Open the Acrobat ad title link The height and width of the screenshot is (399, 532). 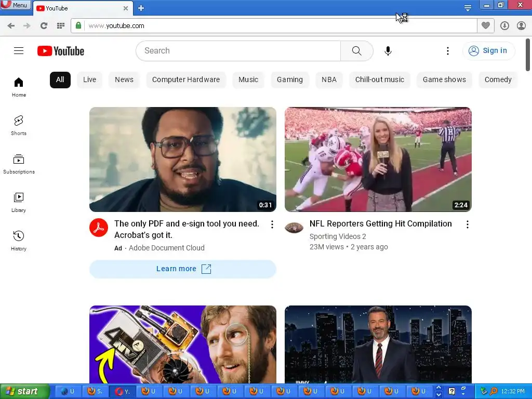[x=187, y=229]
